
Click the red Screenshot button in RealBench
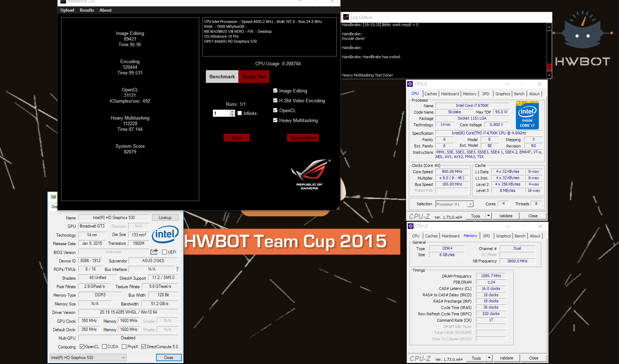coord(303,138)
